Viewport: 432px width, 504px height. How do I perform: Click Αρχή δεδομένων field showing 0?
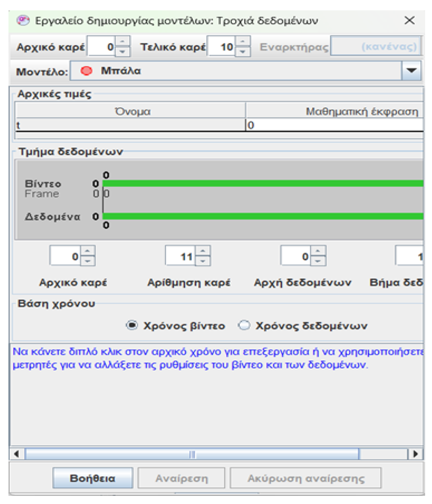(296, 256)
